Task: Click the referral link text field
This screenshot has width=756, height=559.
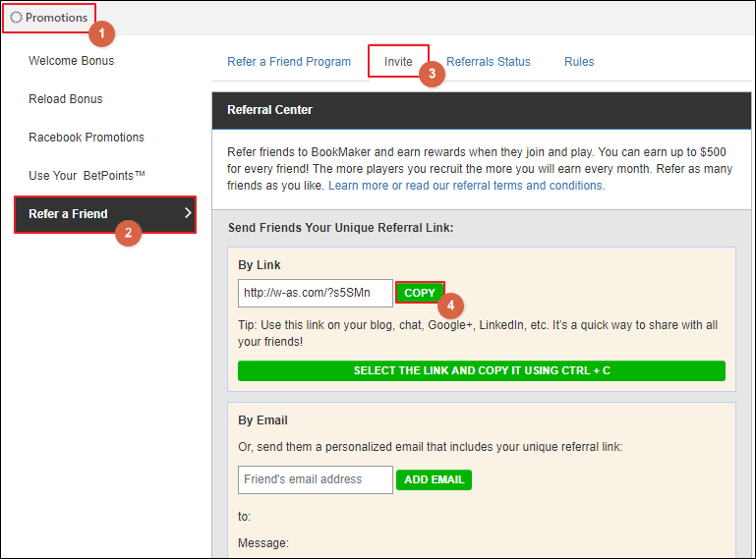Action: pos(316,293)
